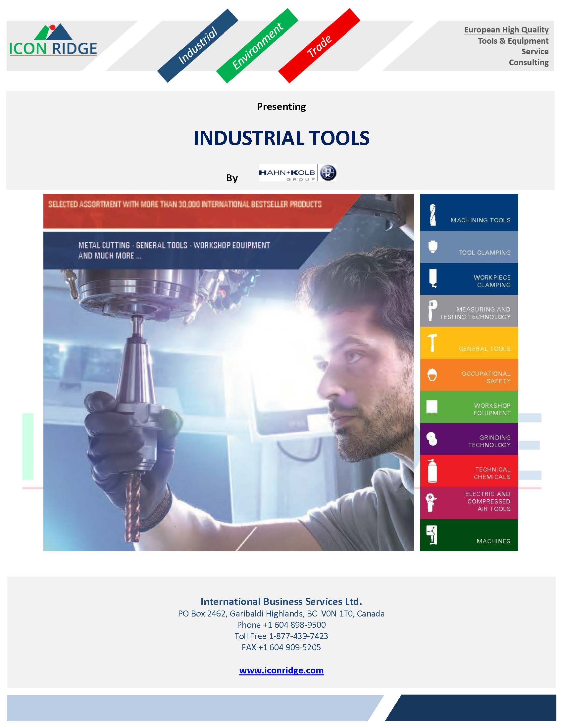Click the hammer General Tools icon

coord(432,343)
